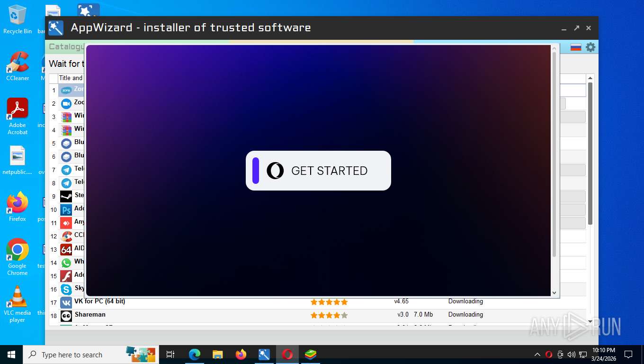
Task: Select the WinRAR icon in row 3
Action: (66, 117)
